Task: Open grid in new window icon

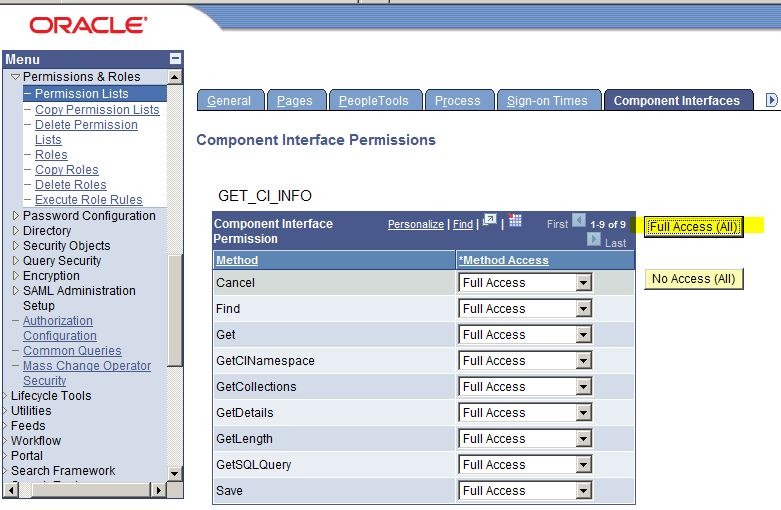Action: [x=490, y=220]
